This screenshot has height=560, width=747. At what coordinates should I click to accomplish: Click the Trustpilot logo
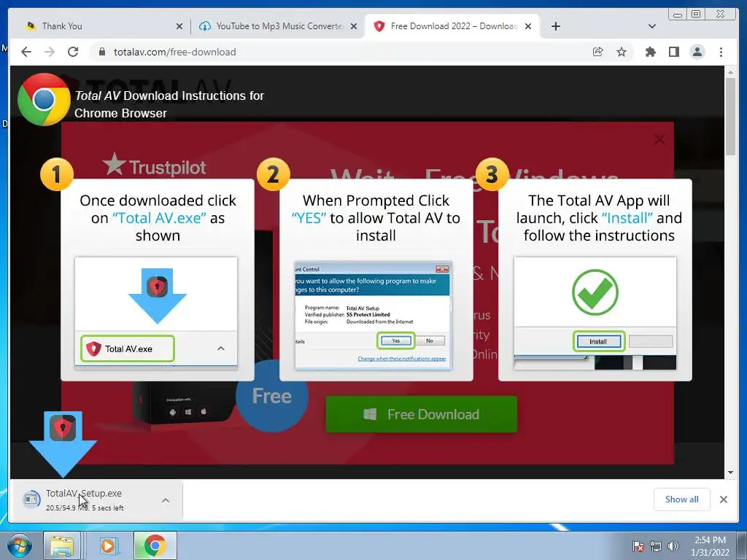155,165
